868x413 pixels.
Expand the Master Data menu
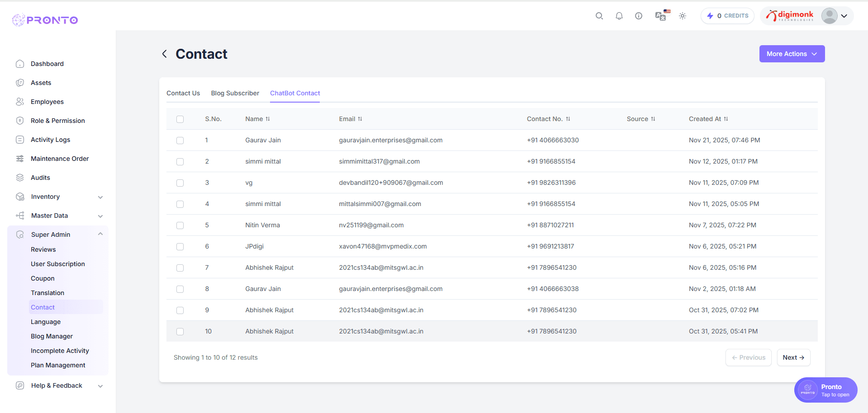[50, 216]
